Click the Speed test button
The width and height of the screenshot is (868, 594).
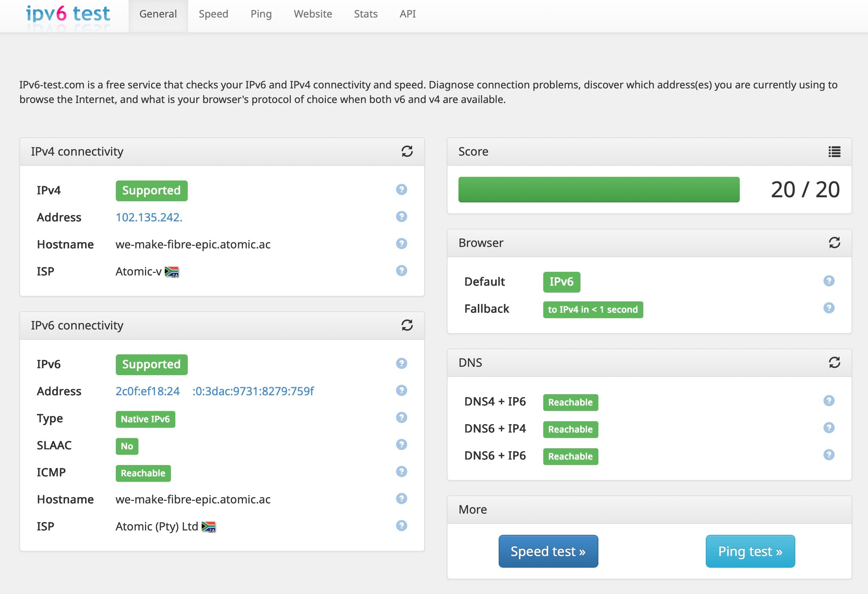coord(548,551)
